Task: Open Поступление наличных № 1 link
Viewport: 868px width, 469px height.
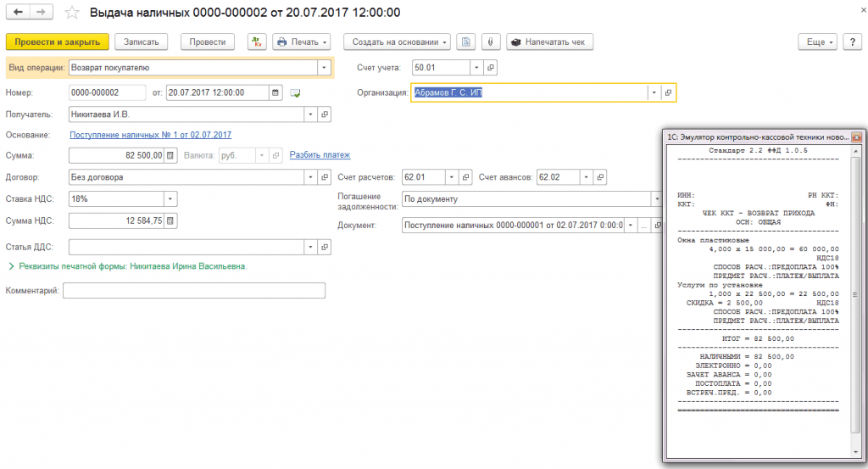Action: click(150, 134)
